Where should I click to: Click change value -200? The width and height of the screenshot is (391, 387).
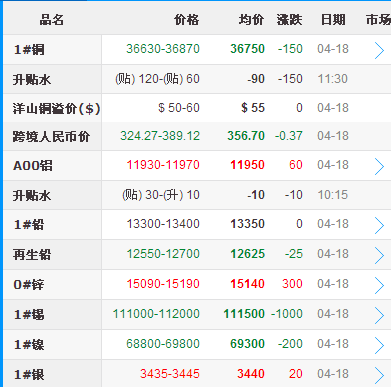coord(290,344)
